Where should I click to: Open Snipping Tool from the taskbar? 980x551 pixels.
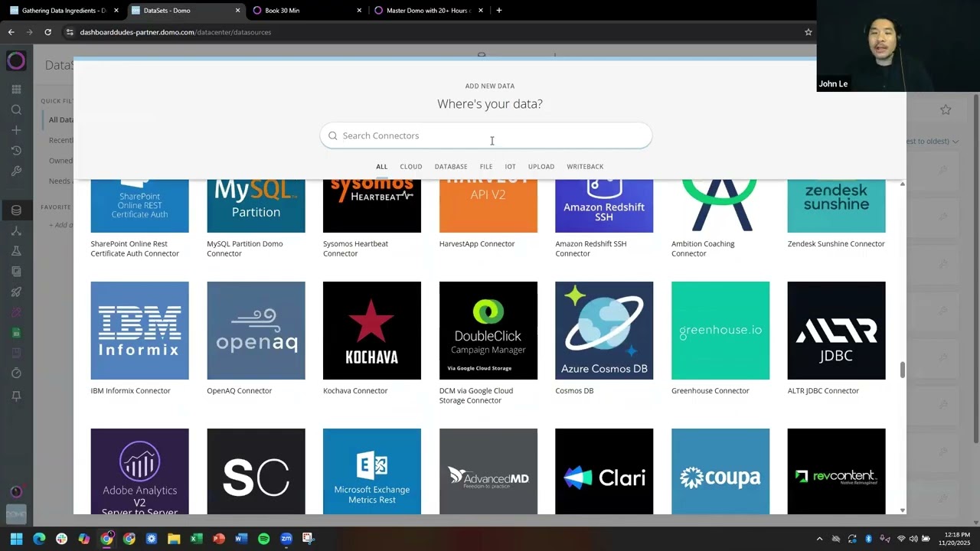tap(308, 539)
